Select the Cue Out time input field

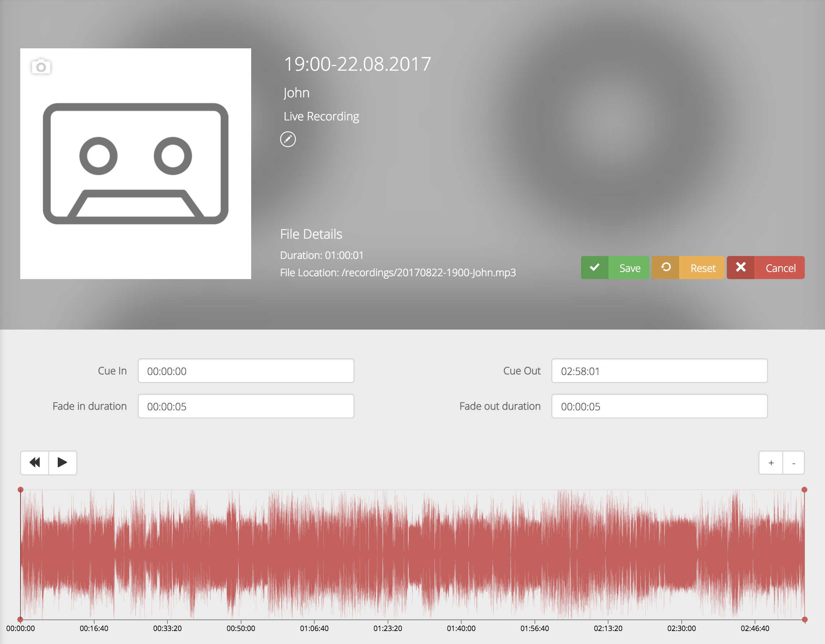(x=660, y=370)
